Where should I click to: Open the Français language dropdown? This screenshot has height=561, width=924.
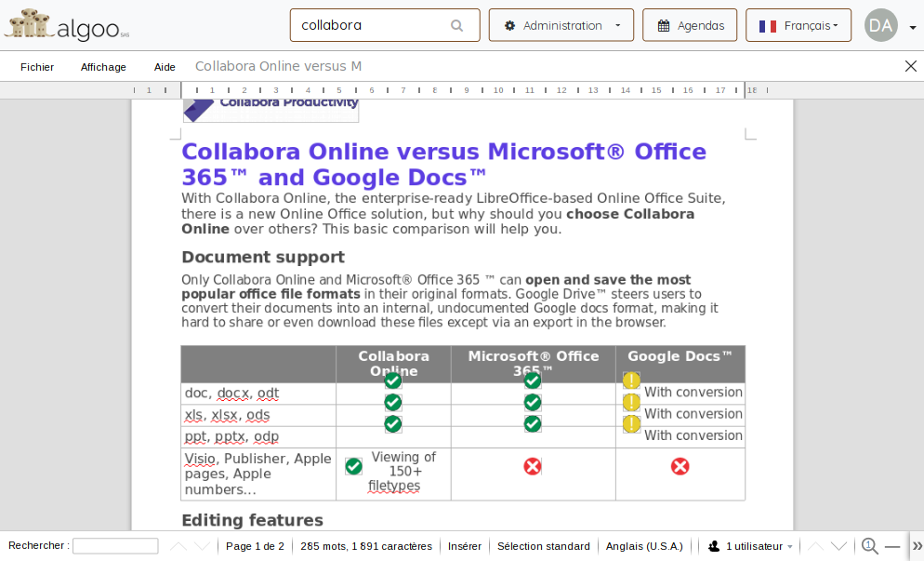(798, 25)
